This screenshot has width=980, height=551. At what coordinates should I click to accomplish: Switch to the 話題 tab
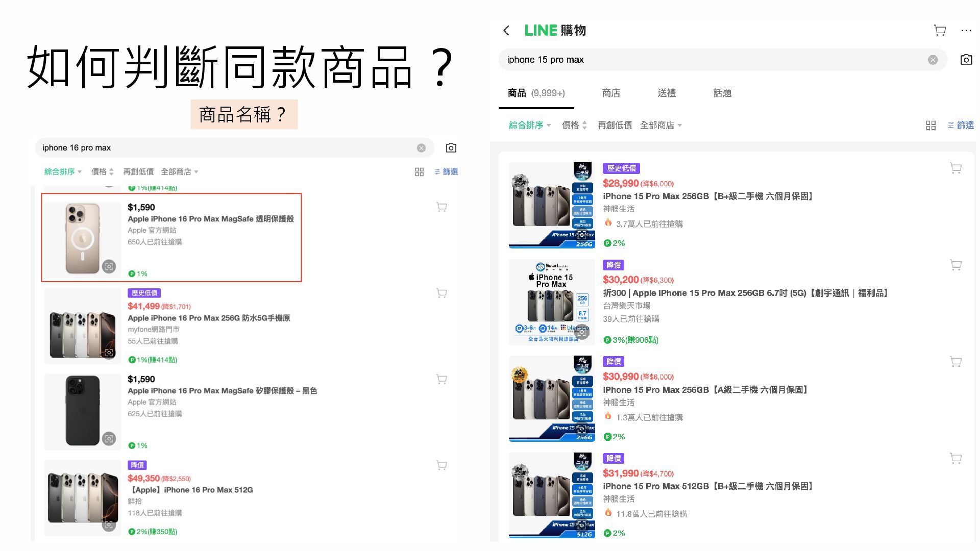722,93
